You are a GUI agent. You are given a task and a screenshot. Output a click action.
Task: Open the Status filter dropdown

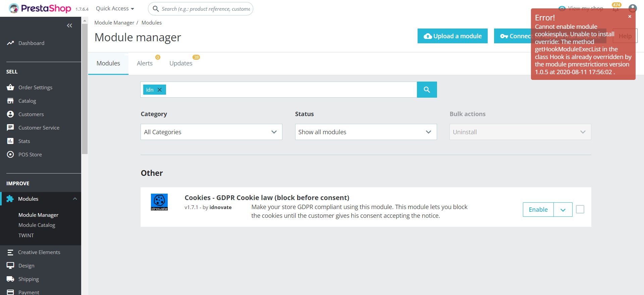pos(366,132)
